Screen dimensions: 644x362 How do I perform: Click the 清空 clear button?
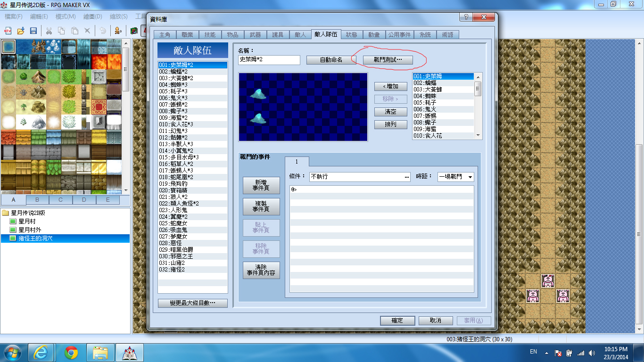point(390,112)
